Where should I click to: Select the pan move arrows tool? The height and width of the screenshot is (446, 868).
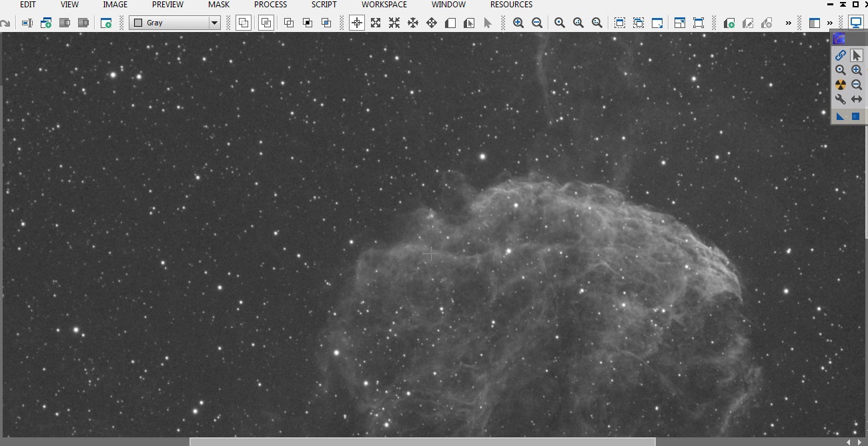432,23
